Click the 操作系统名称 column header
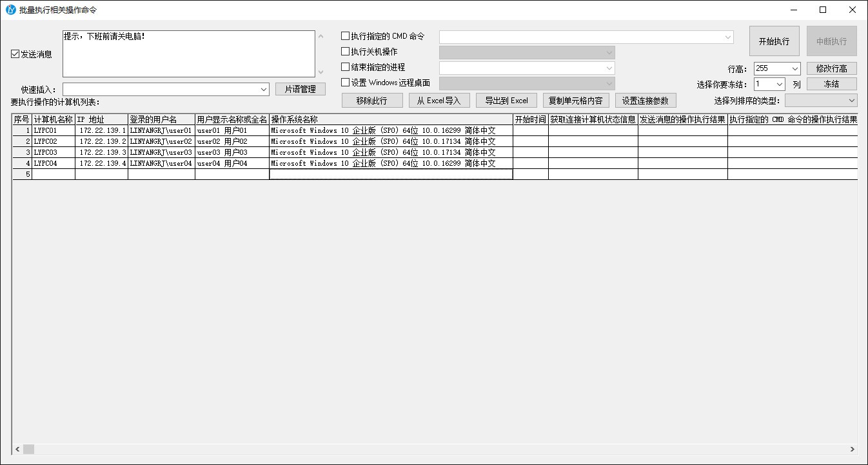Image resolution: width=868 pixels, height=465 pixels. 391,120
